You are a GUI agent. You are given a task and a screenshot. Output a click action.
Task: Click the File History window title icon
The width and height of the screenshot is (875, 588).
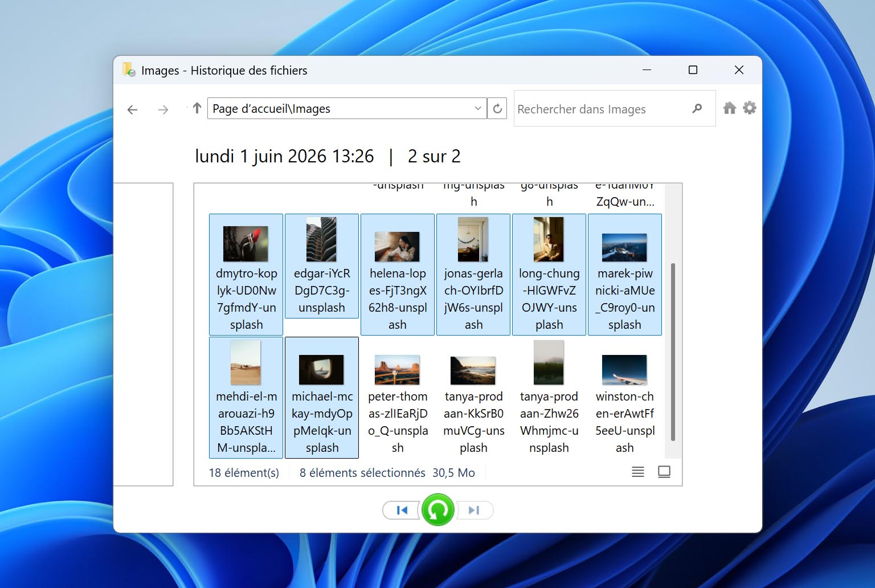tap(129, 70)
